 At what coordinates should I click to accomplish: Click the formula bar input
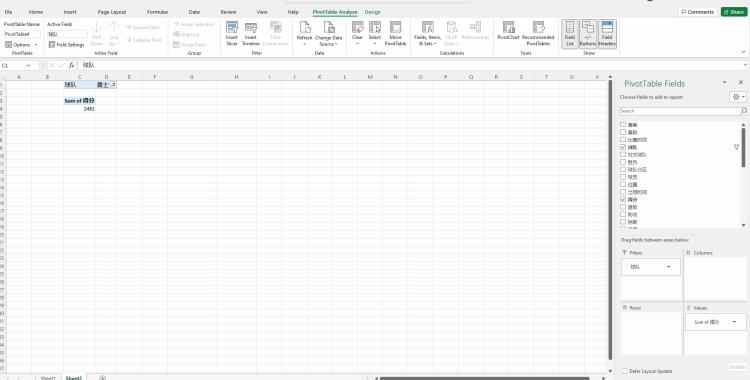(x=410, y=65)
